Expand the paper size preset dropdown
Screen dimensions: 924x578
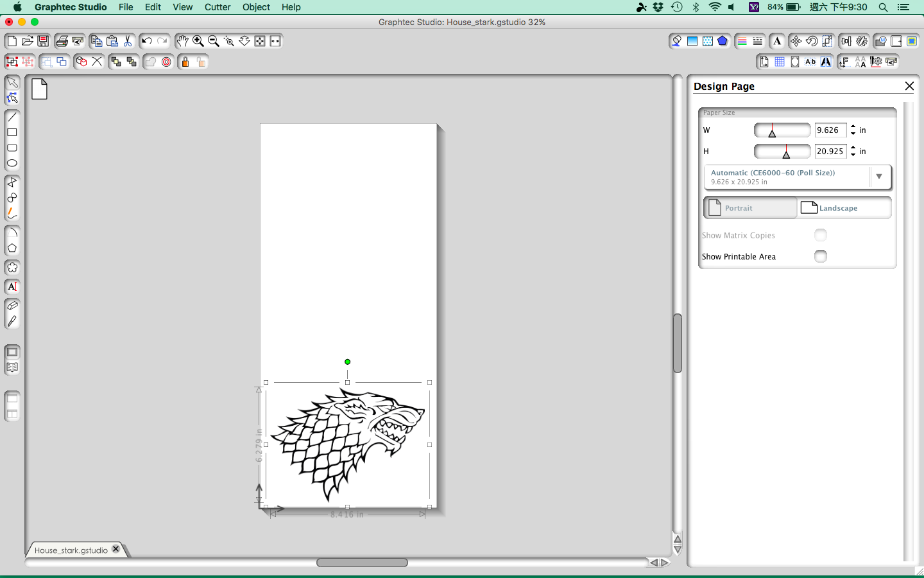click(880, 177)
